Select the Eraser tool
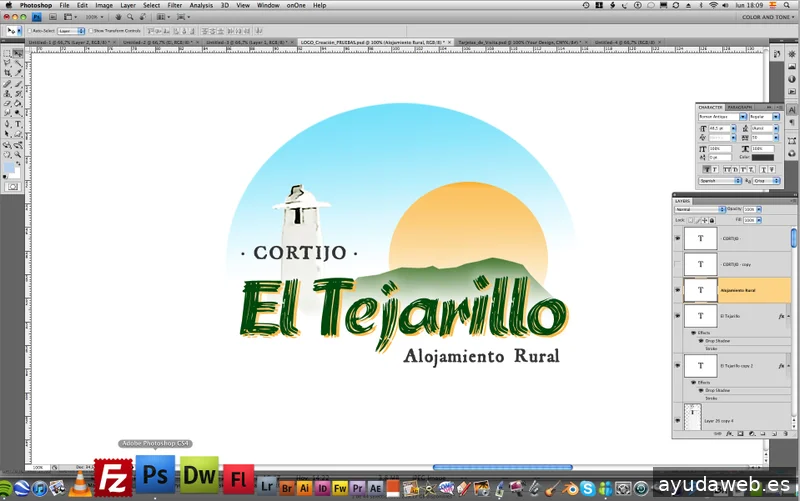The width and height of the screenshot is (800, 501). pos(7,104)
